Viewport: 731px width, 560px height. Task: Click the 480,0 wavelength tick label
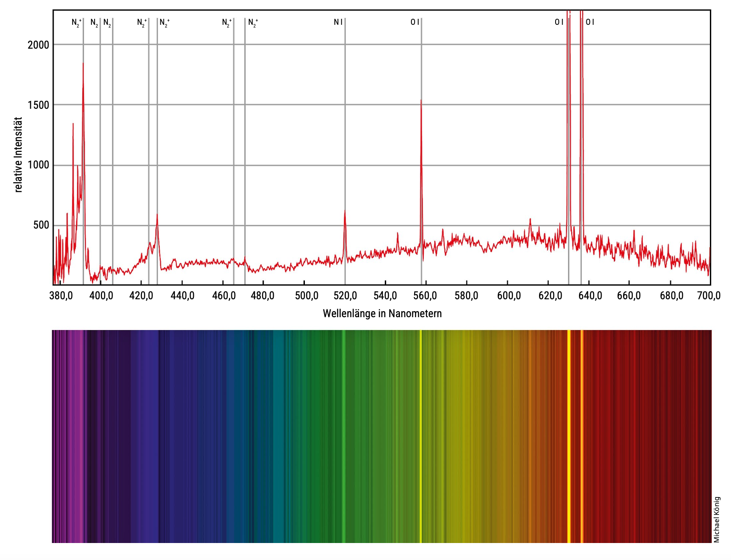pos(263,296)
